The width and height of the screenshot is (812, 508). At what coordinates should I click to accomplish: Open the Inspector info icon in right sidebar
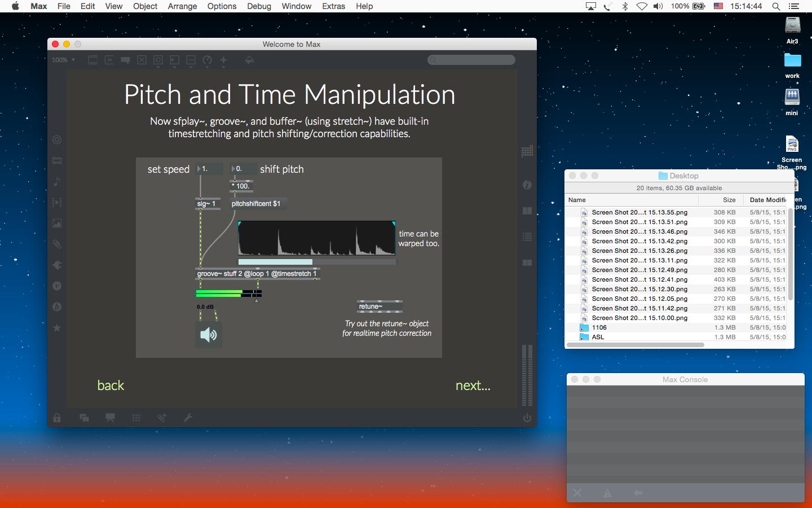[x=527, y=185]
